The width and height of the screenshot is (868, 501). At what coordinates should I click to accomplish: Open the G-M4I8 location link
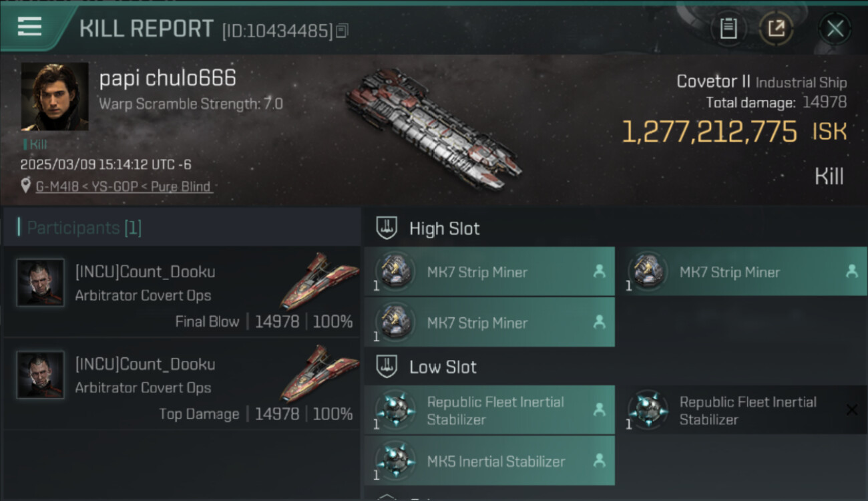point(124,186)
